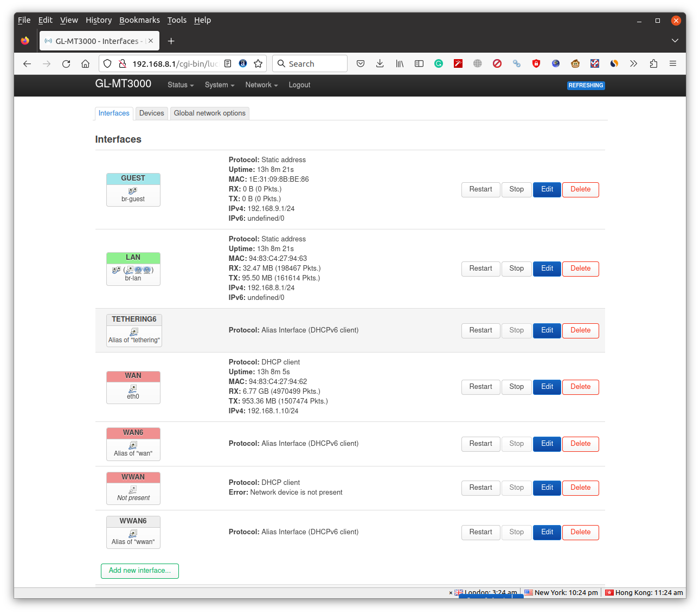Screen dimensions: 700x614
Task: List all tabs dropdown arrow
Action: tap(675, 41)
